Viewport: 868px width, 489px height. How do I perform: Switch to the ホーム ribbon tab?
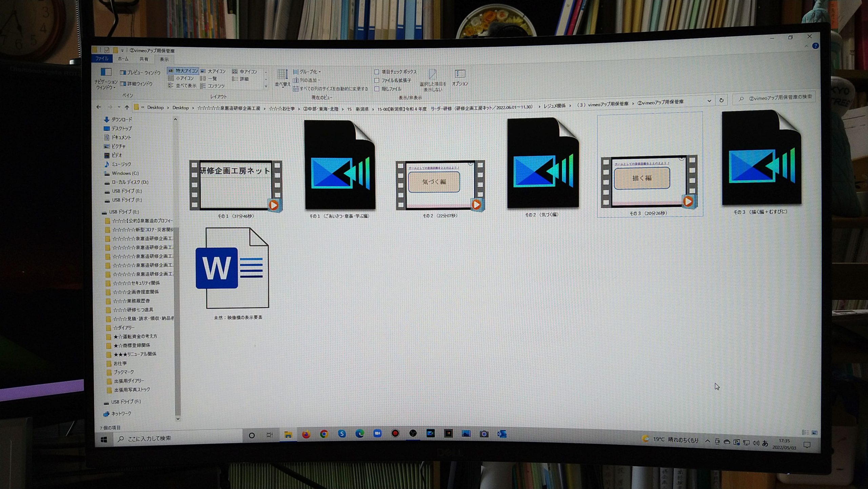(123, 59)
